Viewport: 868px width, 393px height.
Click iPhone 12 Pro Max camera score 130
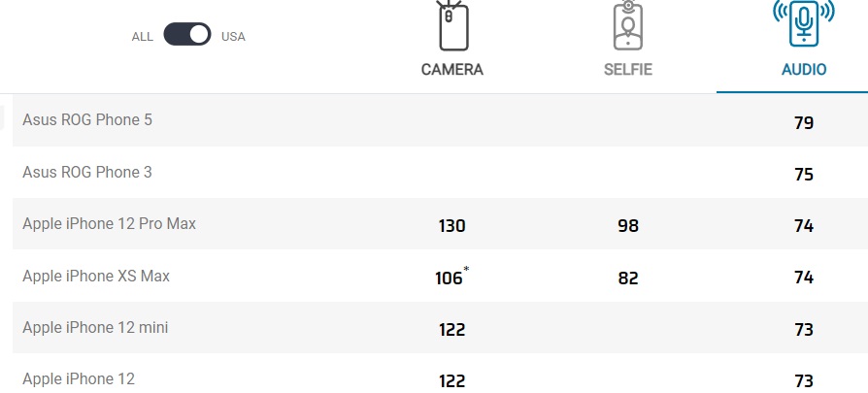(x=451, y=226)
